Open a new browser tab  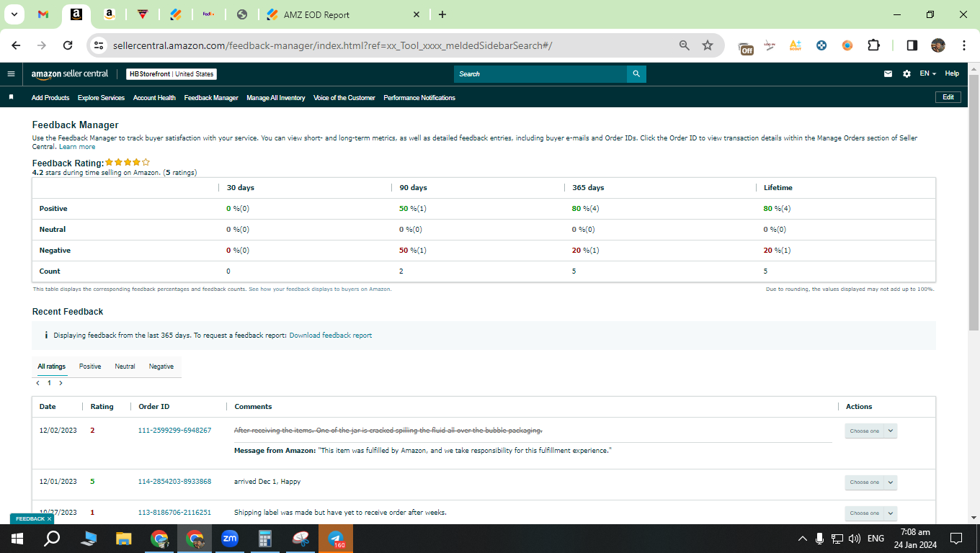click(442, 14)
